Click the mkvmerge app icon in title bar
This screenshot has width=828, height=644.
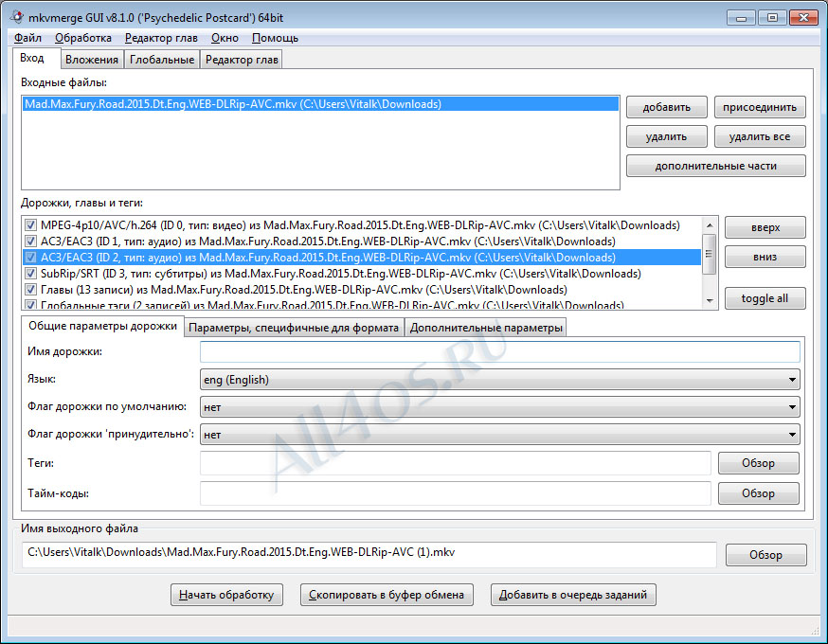point(16,17)
